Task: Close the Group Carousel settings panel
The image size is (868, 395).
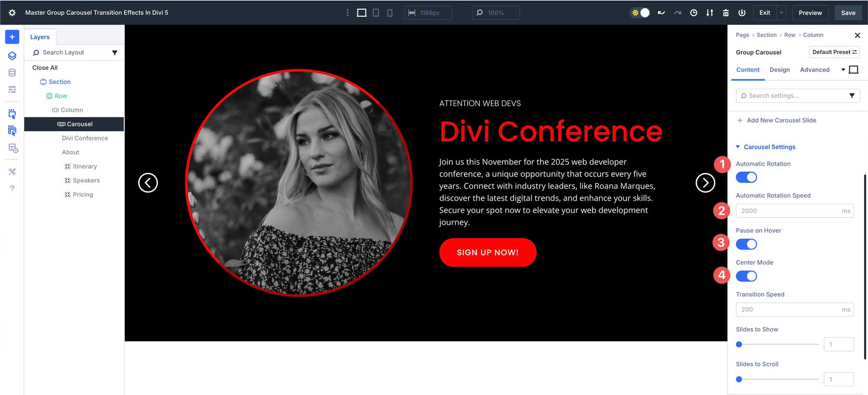Action: (857, 35)
